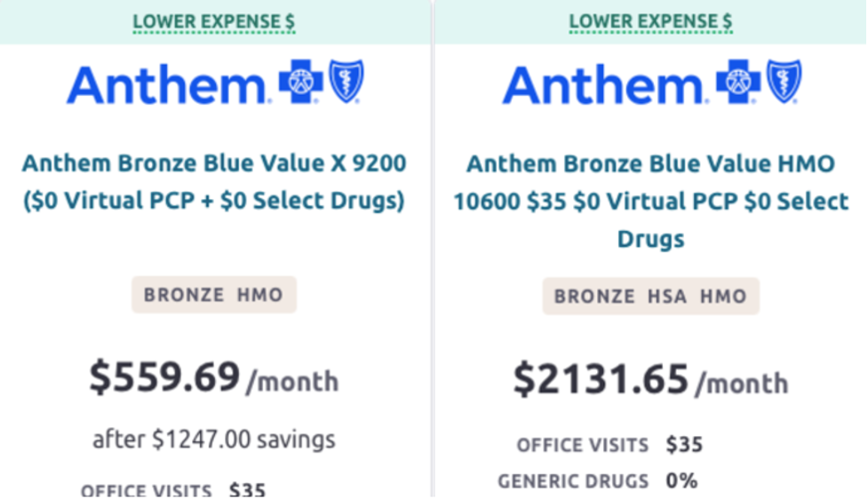Select the HSA tag on right plan badge
The height and width of the screenshot is (499, 868).
tap(666, 297)
